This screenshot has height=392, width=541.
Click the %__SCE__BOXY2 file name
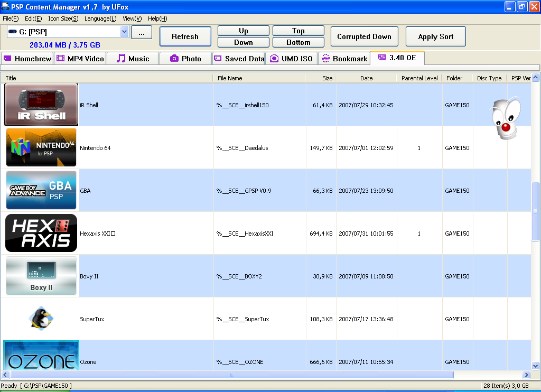[239, 276]
